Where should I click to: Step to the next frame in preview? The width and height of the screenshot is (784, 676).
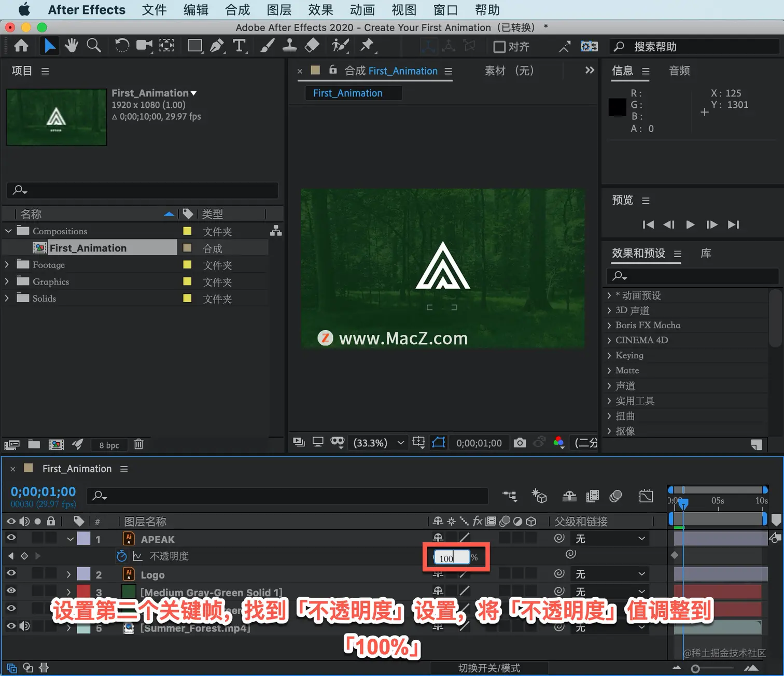point(712,224)
